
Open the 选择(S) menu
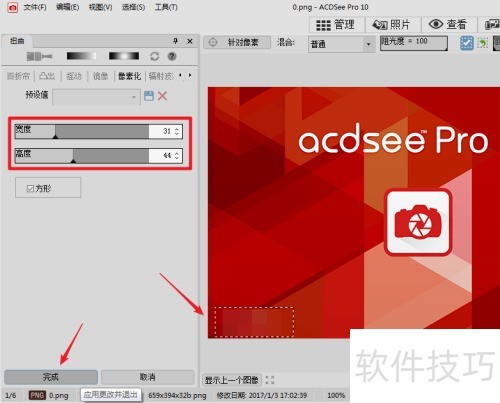tap(133, 7)
